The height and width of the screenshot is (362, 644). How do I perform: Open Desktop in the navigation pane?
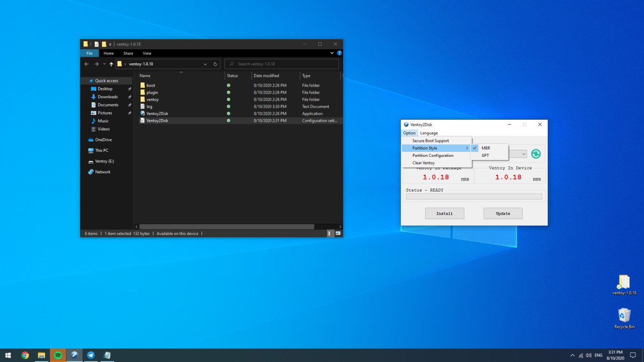tap(105, 88)
